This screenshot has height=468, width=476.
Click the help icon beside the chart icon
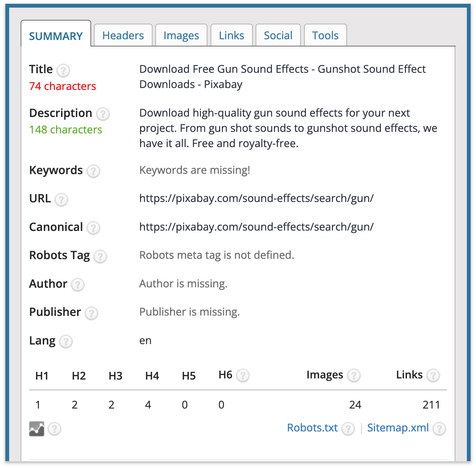pos(55,429)
